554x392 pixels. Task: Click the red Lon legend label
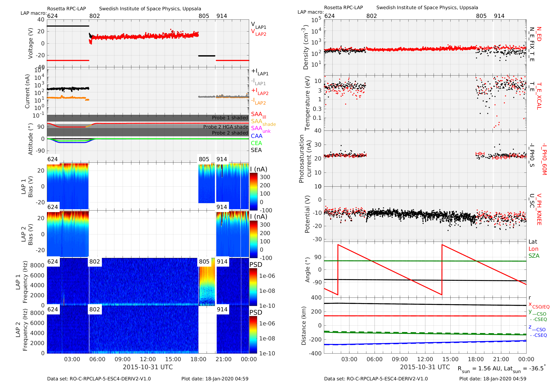tap(533, 249)
